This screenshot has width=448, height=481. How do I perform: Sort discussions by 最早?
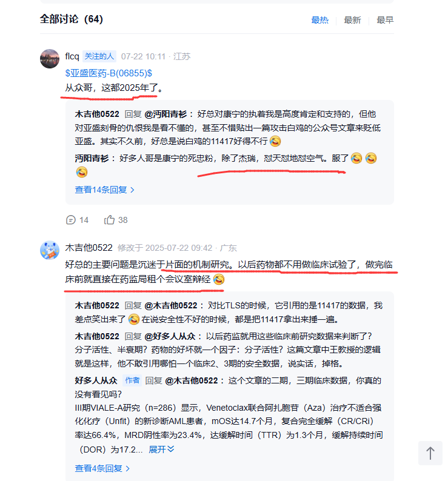pos(385,20)
